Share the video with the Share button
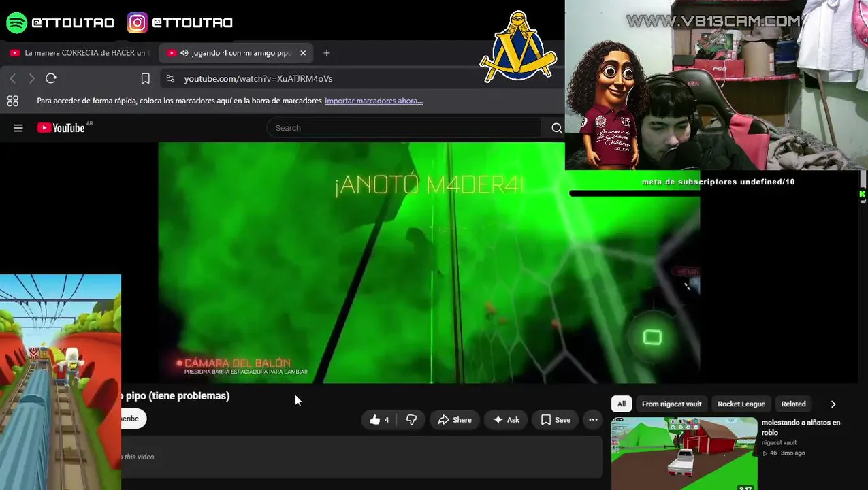 455,420
